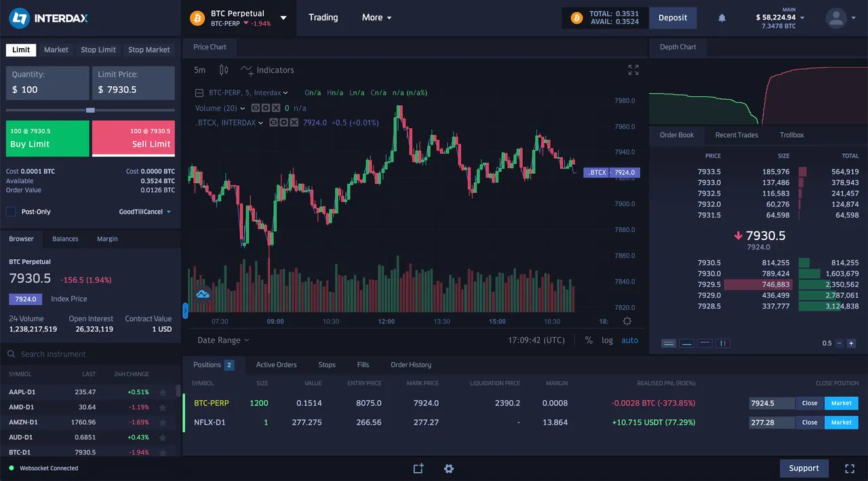This screenshot has height=481, width=868.
Task: Expand the More menu
Action: coord(377,18)
